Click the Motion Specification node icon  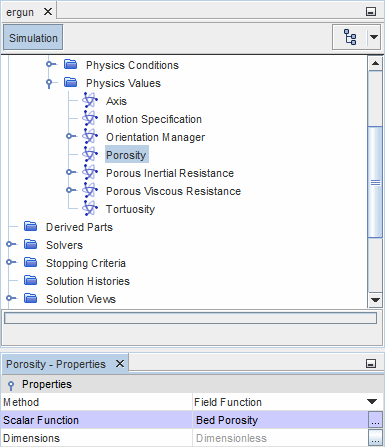pos(90,119)
